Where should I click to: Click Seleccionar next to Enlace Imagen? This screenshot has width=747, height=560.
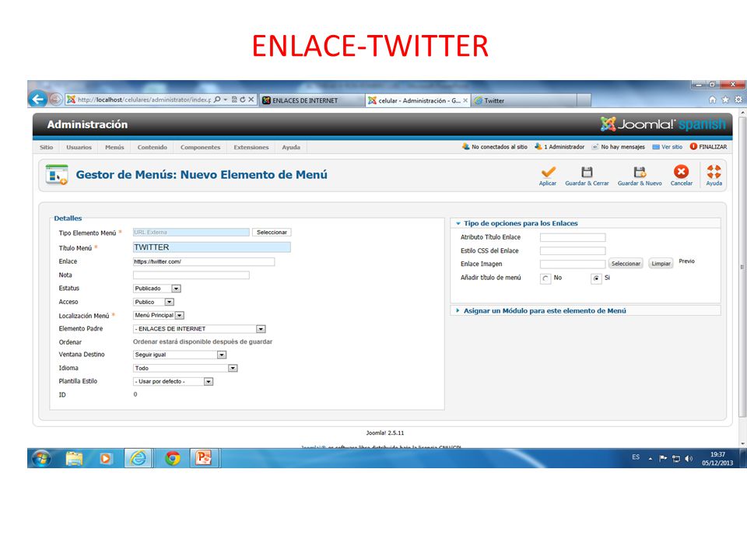coord(626,264)
